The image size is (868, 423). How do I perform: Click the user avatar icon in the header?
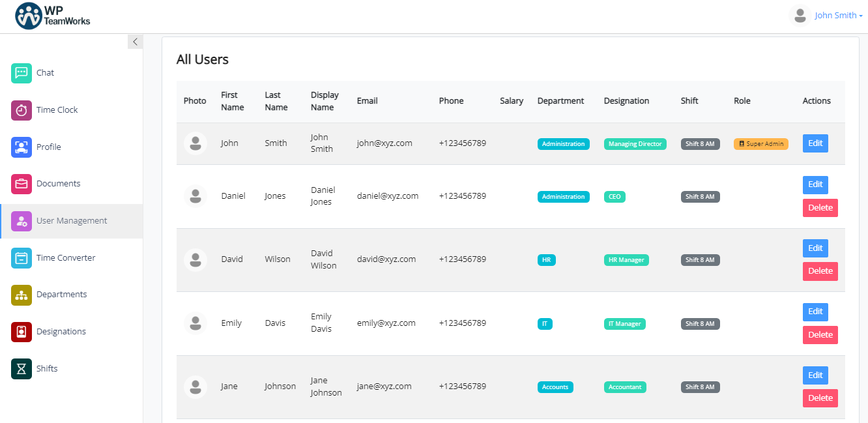pos(800,14)
